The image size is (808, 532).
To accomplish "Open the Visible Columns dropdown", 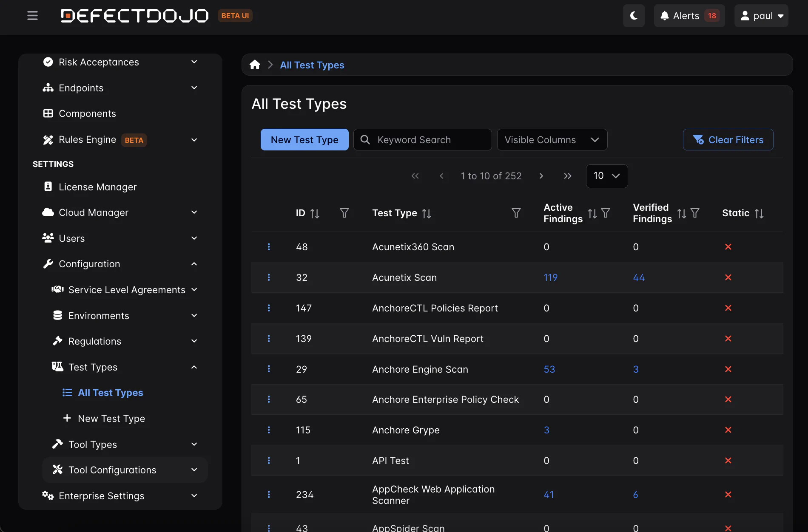I will [x=552, y=140].
